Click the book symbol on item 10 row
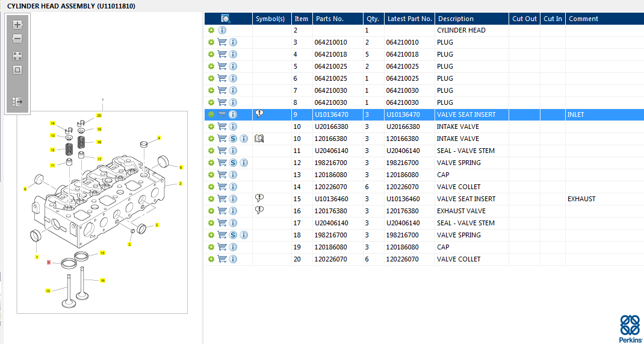 coord(259,139)
